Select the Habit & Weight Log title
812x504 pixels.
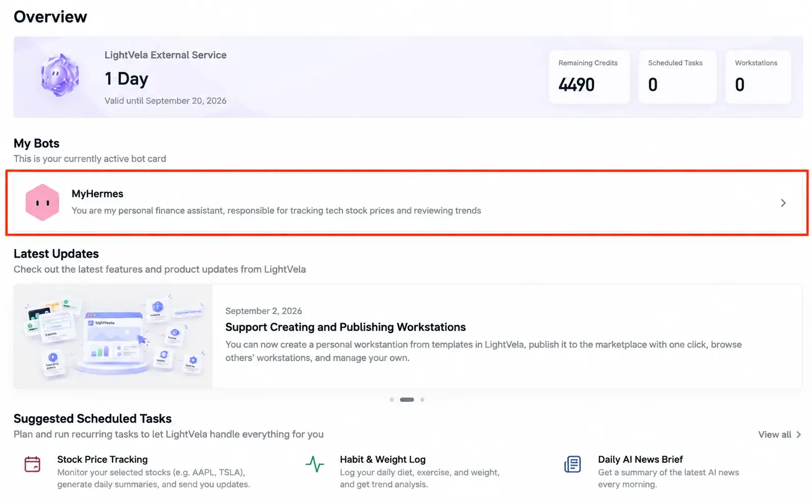[x=383, y=459]
